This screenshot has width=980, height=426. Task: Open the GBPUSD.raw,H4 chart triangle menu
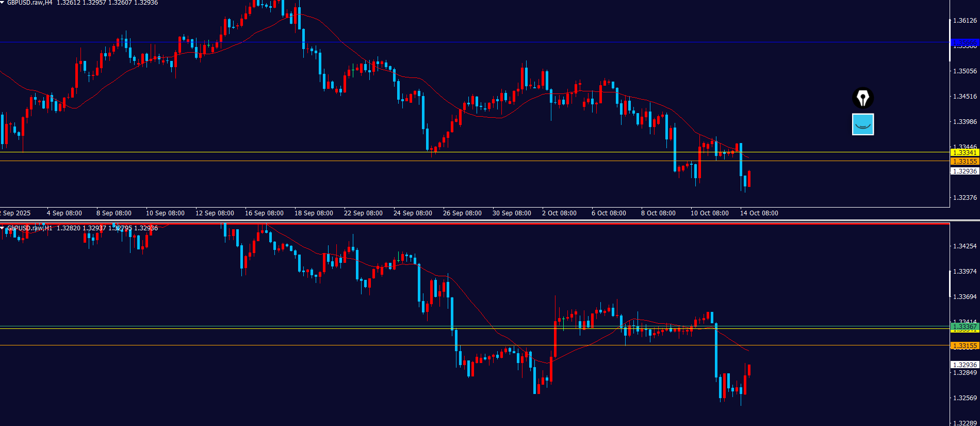click(x=3, y=3)
